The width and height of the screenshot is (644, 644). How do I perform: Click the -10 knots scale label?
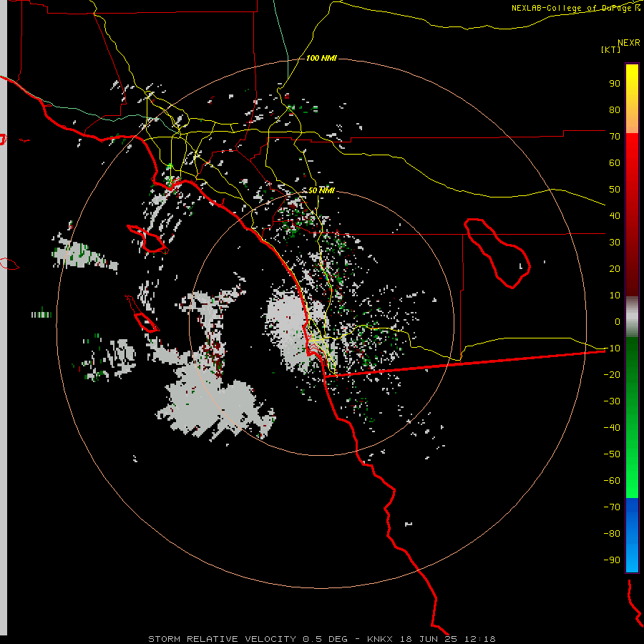point(612,348)
